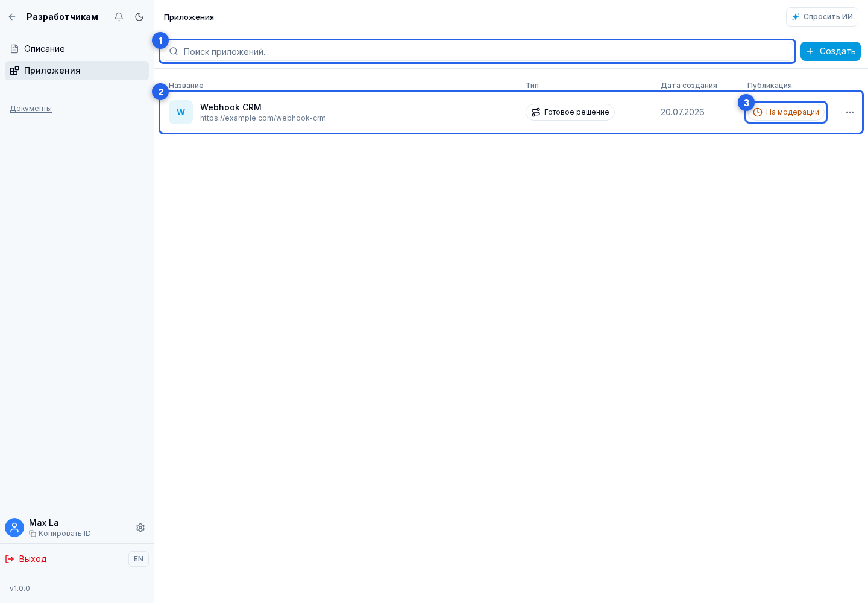Click the back arrow next to Разработчикам
Screen dimensions: 868x603
coord(12,17)
